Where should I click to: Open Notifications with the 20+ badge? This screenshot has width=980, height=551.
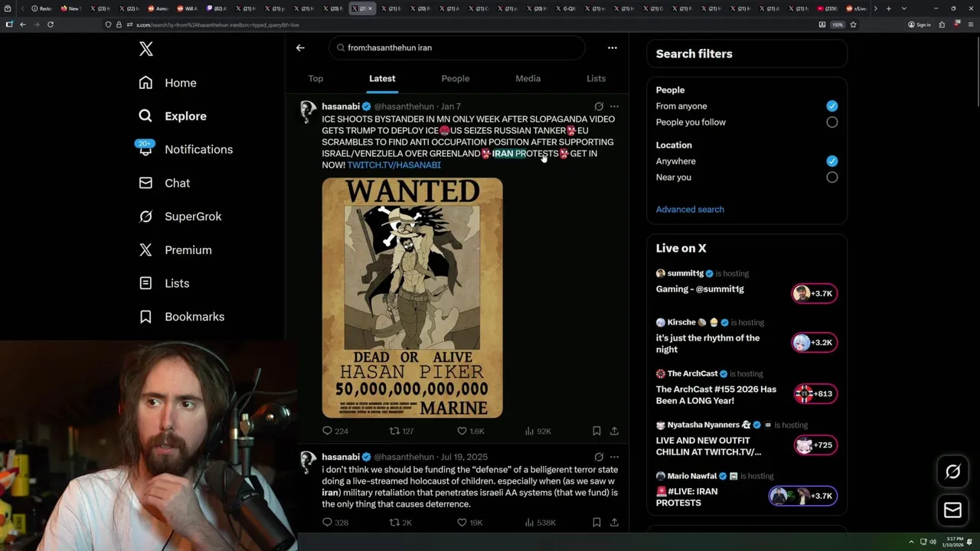(185, 149)
